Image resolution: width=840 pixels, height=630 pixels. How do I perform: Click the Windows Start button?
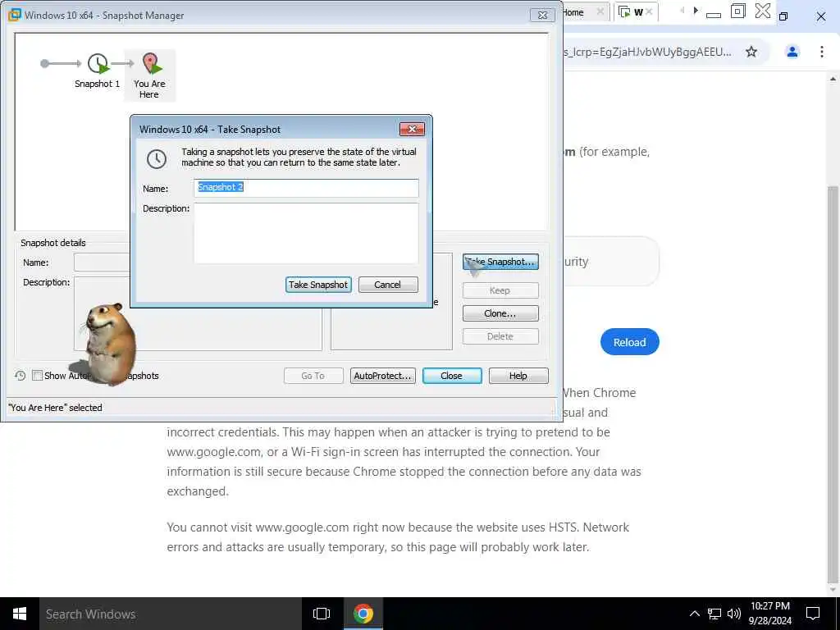coord(20,614)
